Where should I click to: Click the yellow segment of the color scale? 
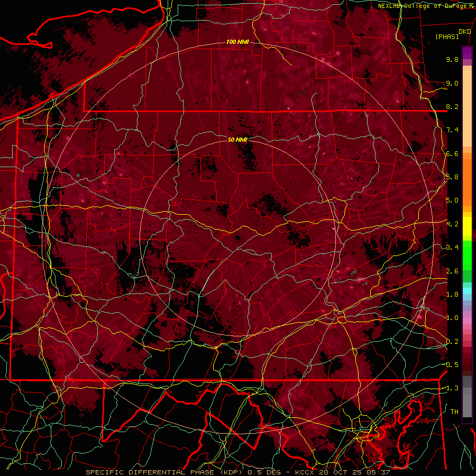click(467, 226)
